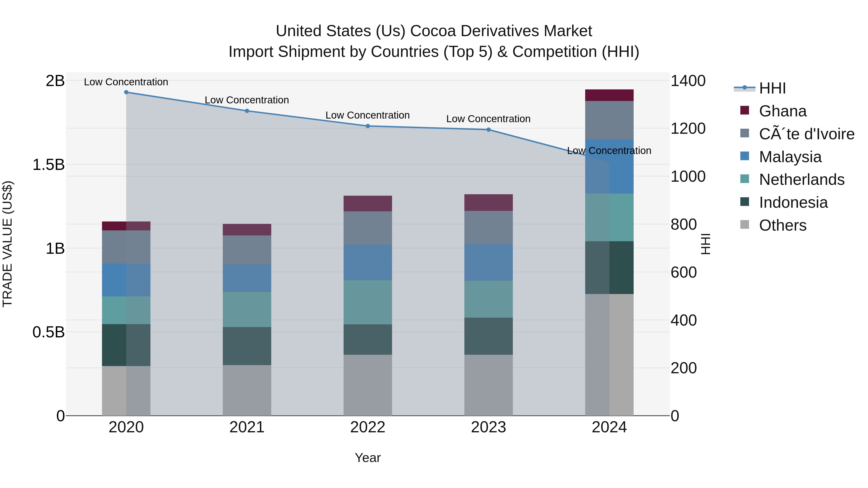Click the Côte d'Ivoire segment of 2024 bar
The height and width of the screenshot is (488, 868).
coord(609,120)
